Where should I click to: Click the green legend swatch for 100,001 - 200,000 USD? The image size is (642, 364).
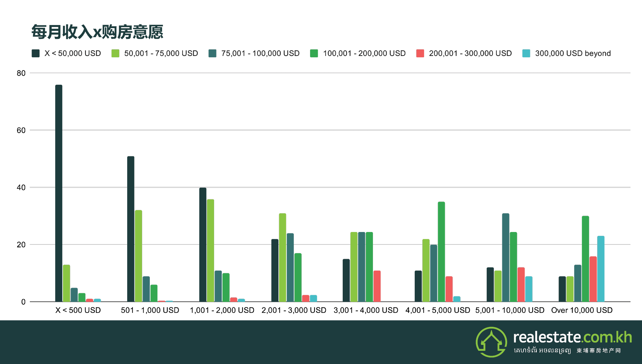(x=314, y=53)
